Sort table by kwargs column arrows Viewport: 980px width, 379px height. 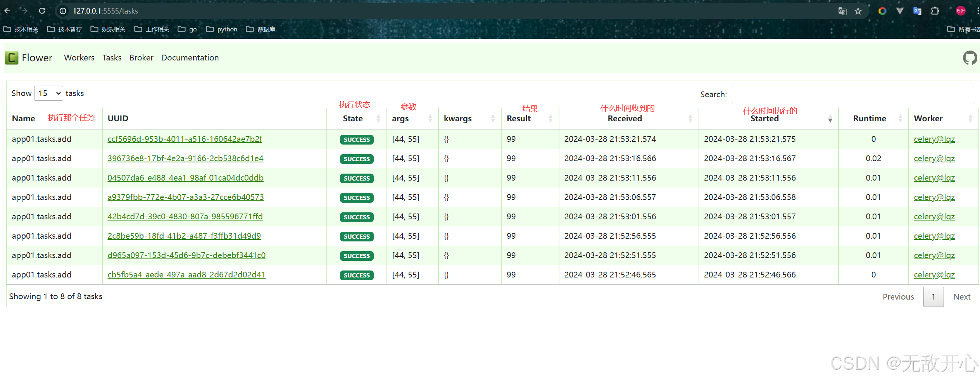click(493, 119)
